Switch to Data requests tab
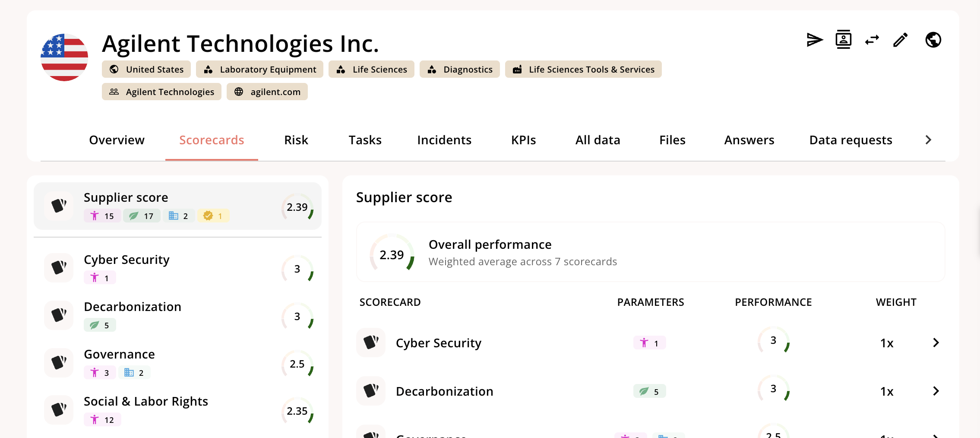Screen dimensions: 980x438 (x=850, y=140)
